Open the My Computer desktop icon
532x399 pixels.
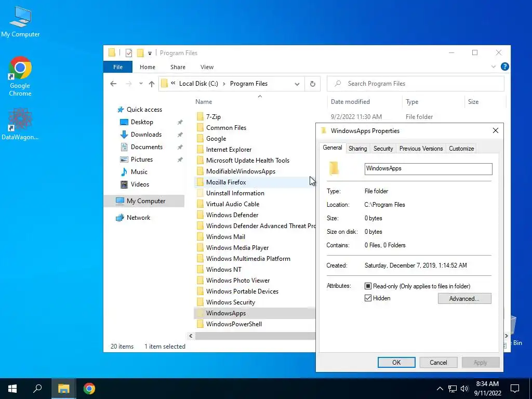pyautogui.click(x=20, y=22)
